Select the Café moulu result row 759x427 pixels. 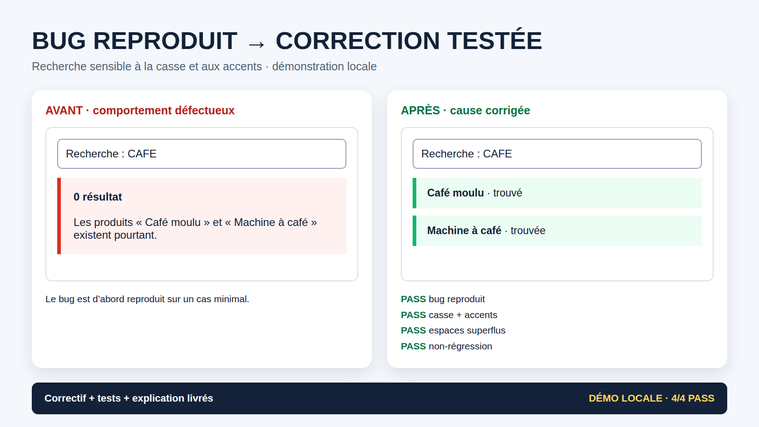pos(557,193)
